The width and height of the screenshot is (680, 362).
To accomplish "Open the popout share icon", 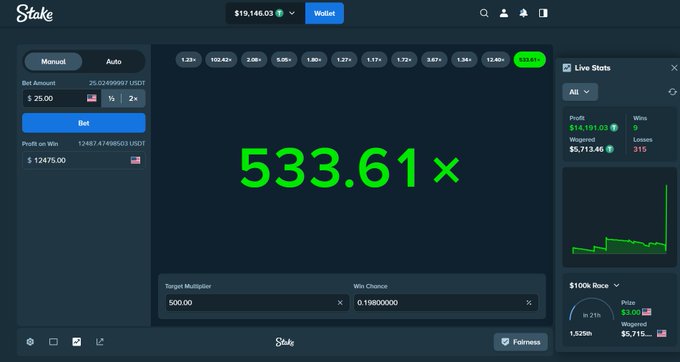I will 100,342.
